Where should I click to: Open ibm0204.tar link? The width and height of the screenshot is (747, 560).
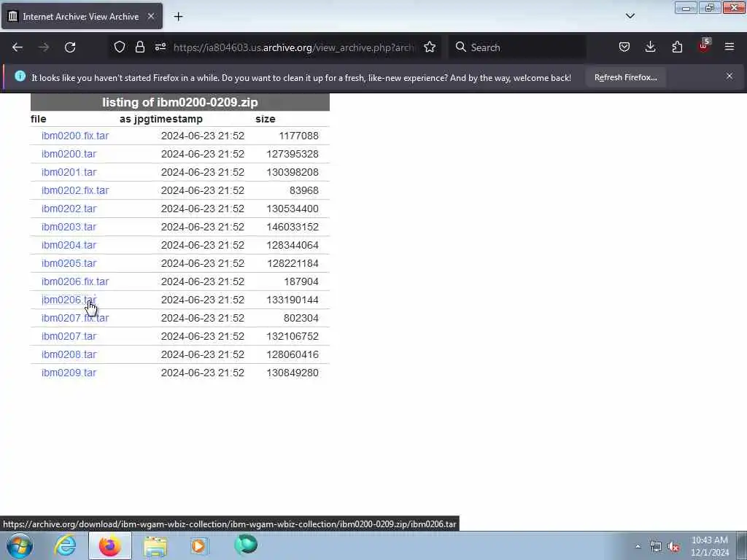click(x=69, y=245)
